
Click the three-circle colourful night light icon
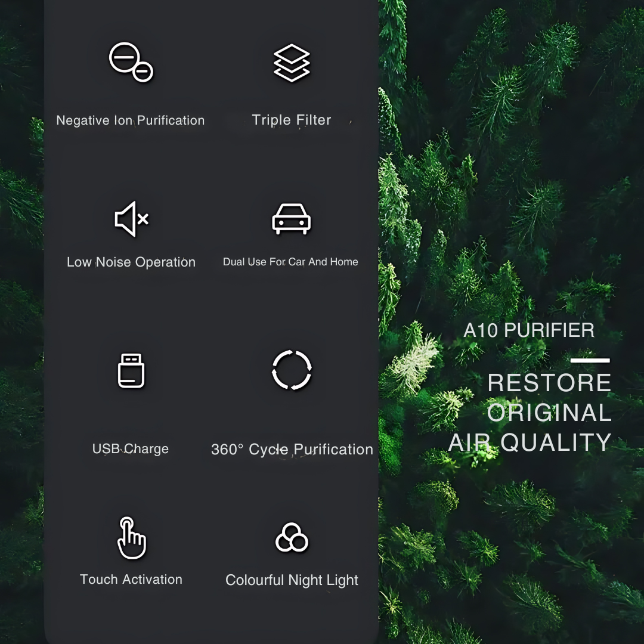pyautogui.click(x=292, y=537)
